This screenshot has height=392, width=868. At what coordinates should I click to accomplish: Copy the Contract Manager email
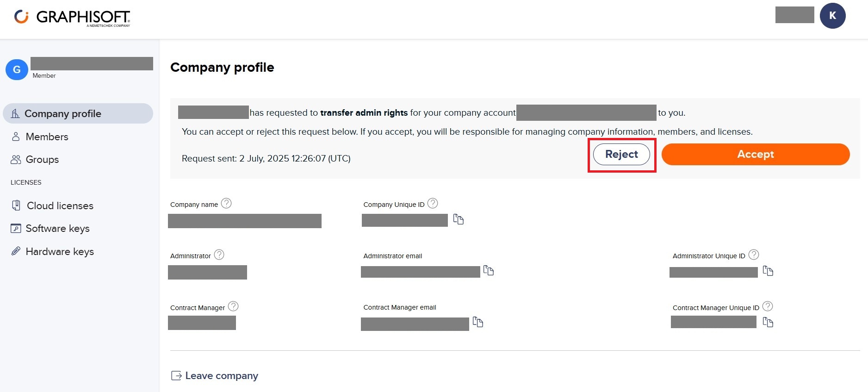coord(478,322)
